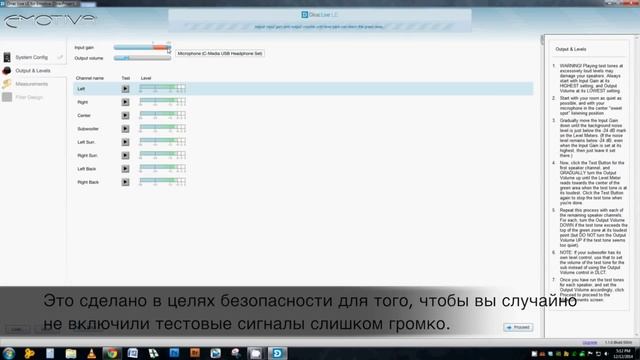Click the Left channel level meter
This screenshot has width=640, height=360.
[162, 88]
